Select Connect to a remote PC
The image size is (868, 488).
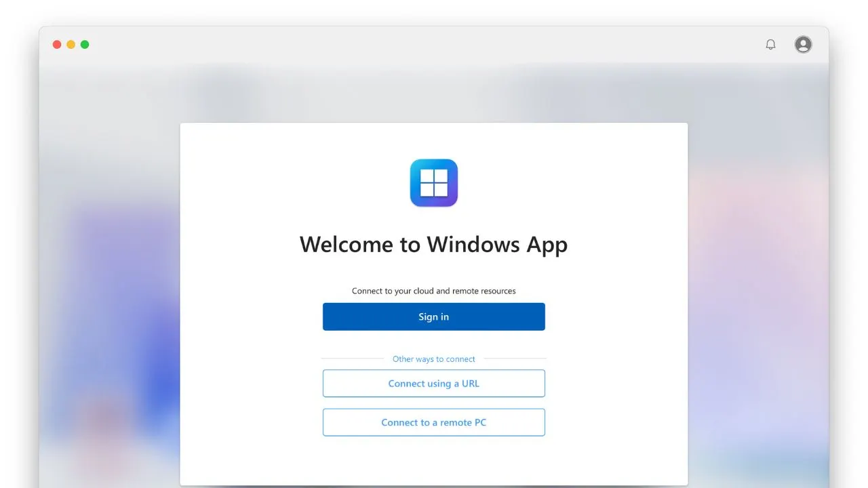[x=434, y=422]
